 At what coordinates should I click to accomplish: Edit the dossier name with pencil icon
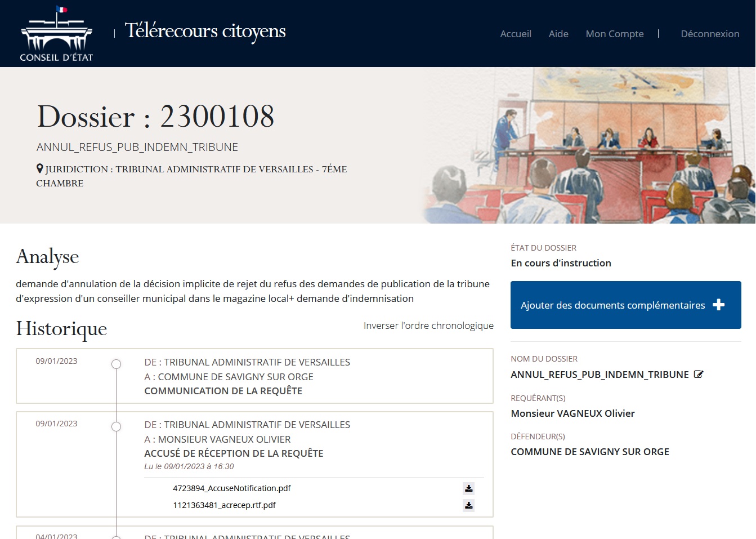tap(699, 375)
